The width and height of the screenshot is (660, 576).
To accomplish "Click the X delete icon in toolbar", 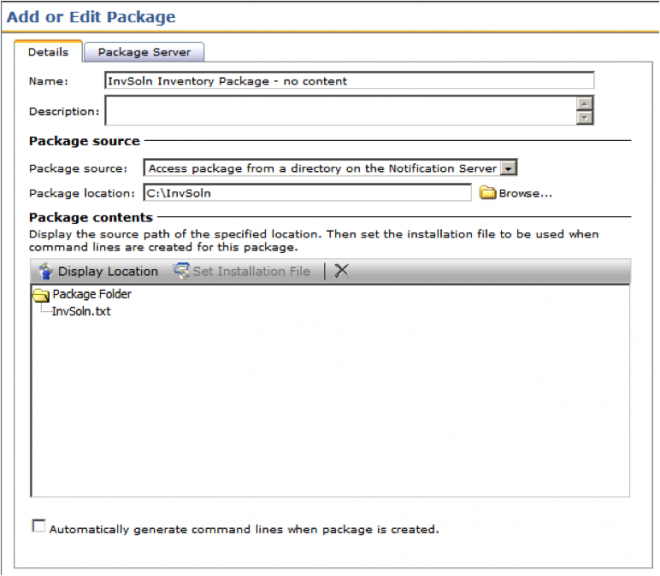I will (342, 271).
